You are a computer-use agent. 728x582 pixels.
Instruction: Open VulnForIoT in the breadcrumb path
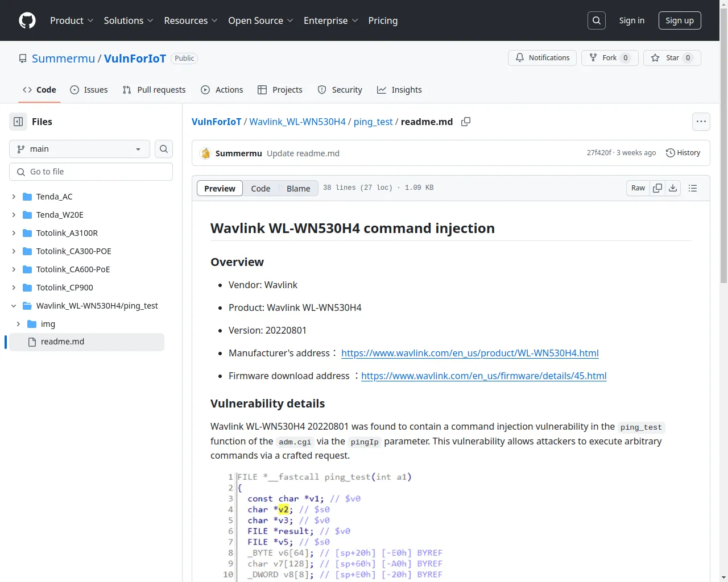[216, 122]
